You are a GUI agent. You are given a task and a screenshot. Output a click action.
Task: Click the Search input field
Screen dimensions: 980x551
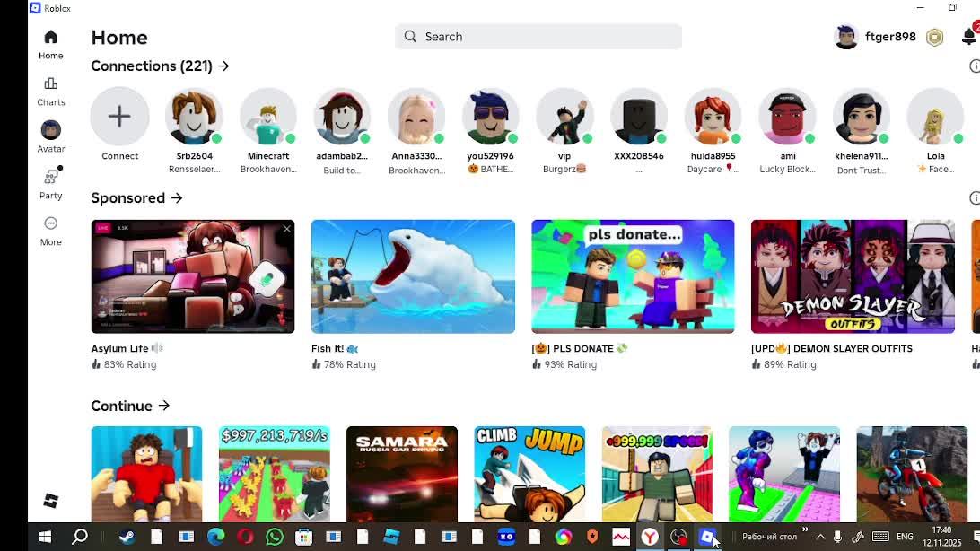(538, 37)
